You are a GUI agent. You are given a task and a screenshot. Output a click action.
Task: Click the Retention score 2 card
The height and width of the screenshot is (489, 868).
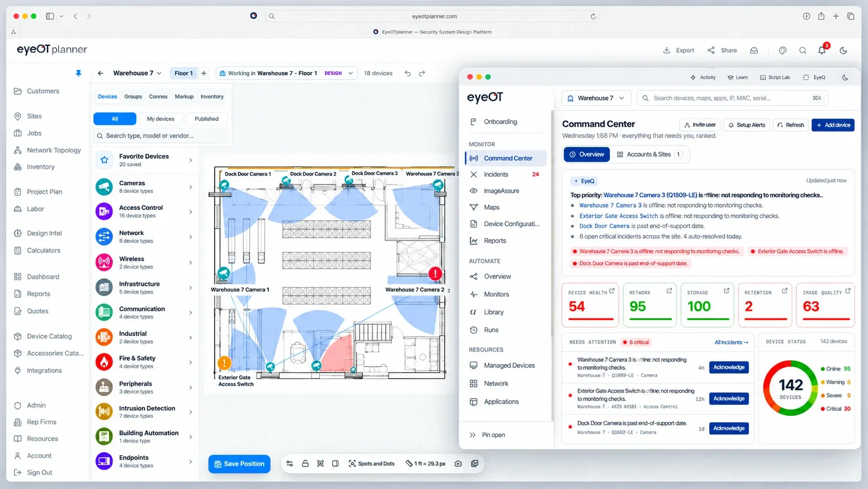[765, 305]
